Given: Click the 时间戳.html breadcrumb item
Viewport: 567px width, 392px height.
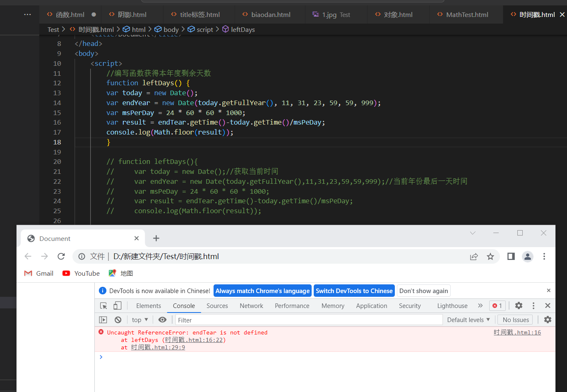Looking at the screenshot, I should (x=96, y=29).
